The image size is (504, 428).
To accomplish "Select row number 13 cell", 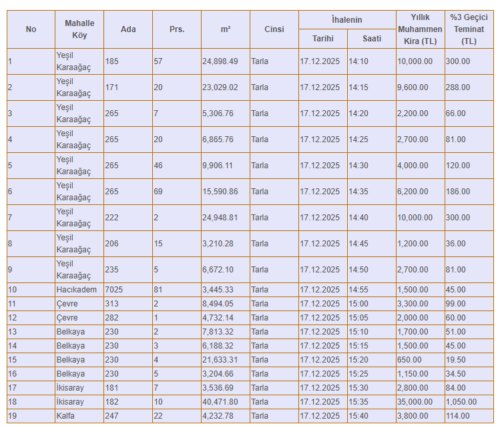I will [x=31, y=332].
